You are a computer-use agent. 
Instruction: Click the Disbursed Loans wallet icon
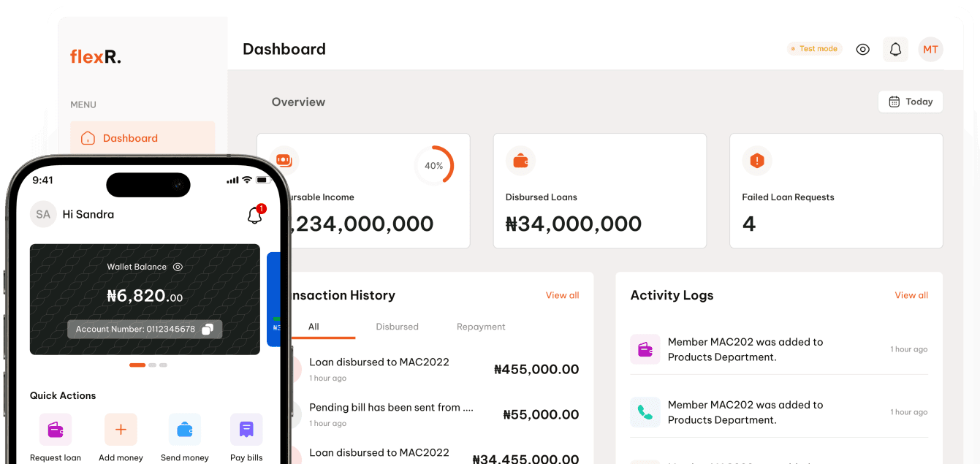[521, 161]
